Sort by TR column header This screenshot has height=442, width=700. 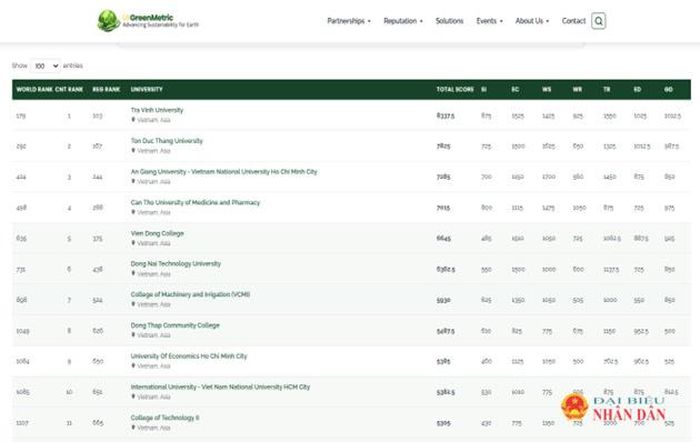coord(607,89)
